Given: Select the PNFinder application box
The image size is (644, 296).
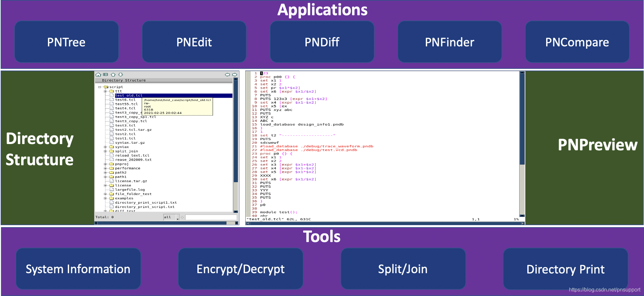Looking at the screenshot, I should 450,42.
